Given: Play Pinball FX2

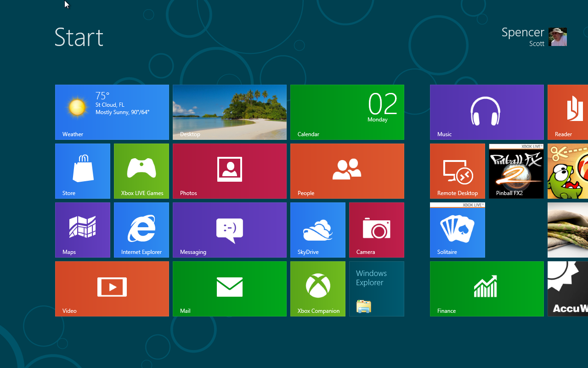Looking at the screenshot, I should tap(516, 171).
